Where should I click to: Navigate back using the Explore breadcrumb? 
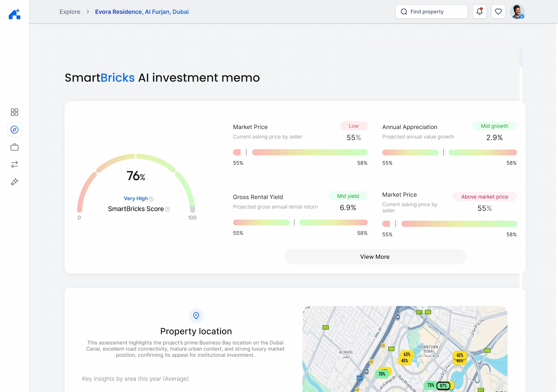70,12
